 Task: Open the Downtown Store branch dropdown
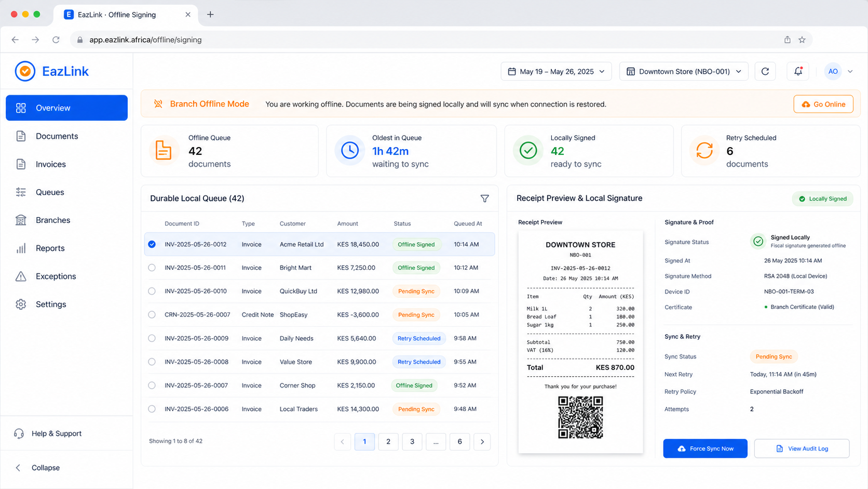pyautogui.click(x=684, y=71)
